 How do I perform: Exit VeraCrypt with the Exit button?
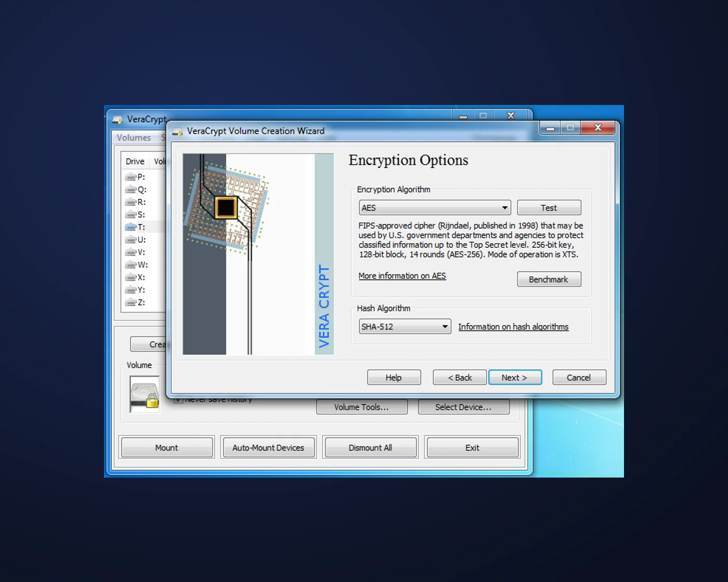pos(472,447)
